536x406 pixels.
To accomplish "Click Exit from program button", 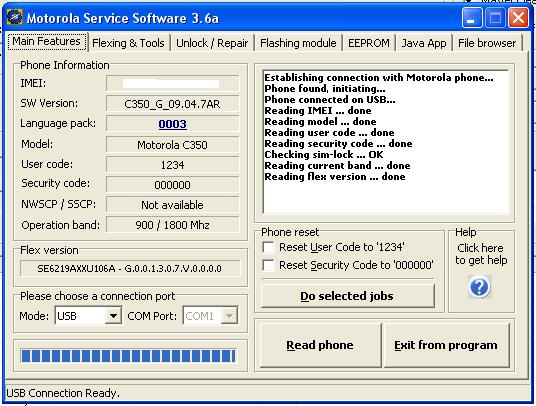I will (x=446, y=345).
